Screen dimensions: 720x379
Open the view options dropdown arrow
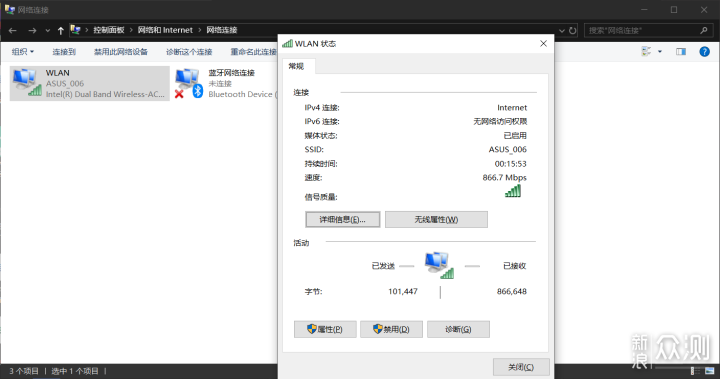pos(660,51)
